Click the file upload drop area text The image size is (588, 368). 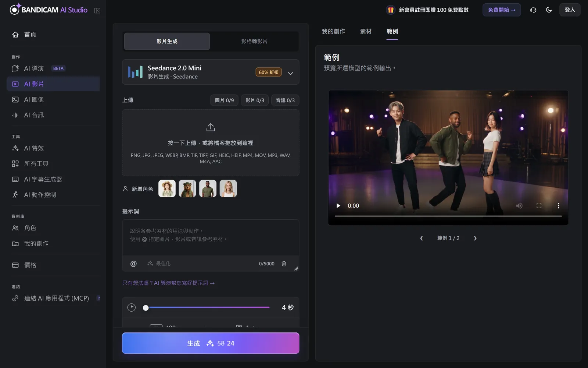(x=211, y=143)
